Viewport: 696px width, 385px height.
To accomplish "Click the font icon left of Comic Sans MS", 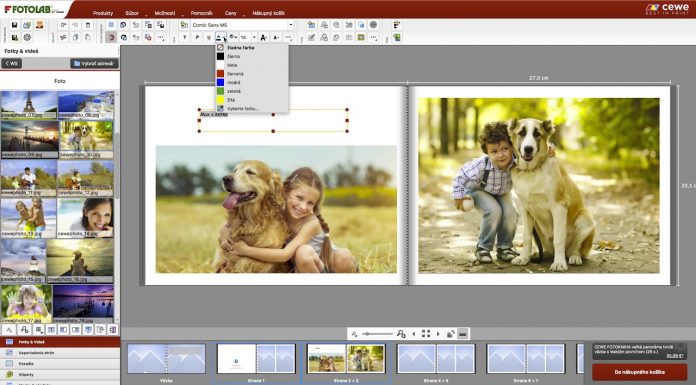I will coord(184,25).
